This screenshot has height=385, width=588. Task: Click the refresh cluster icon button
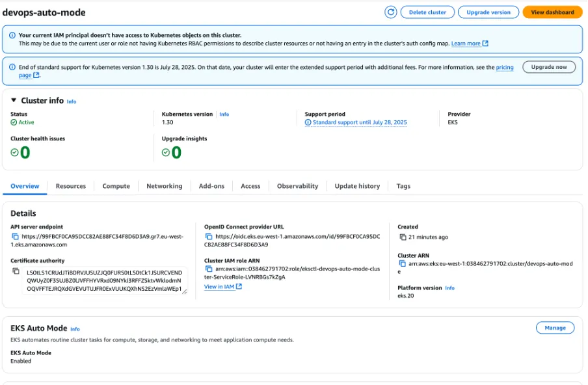click(390, 12)
